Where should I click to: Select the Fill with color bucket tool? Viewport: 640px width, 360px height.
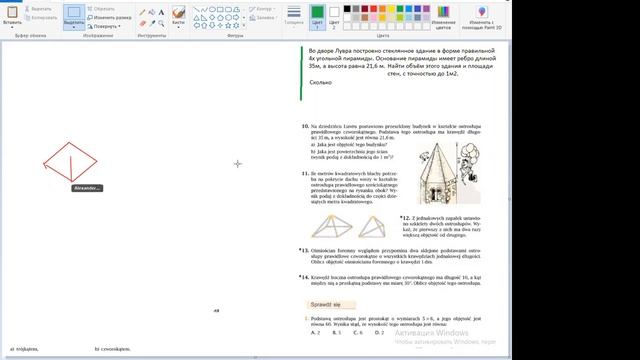pyautogui.click(x=152, y=12)
